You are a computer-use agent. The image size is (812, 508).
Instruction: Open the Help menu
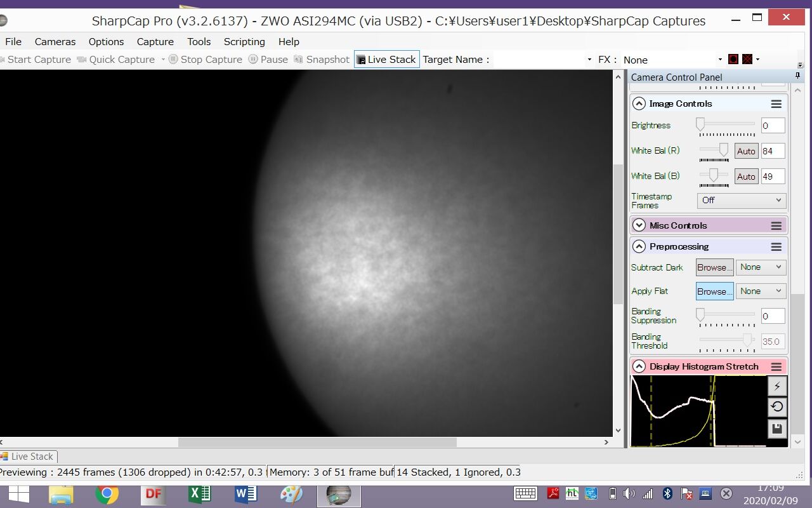(289, 41)
